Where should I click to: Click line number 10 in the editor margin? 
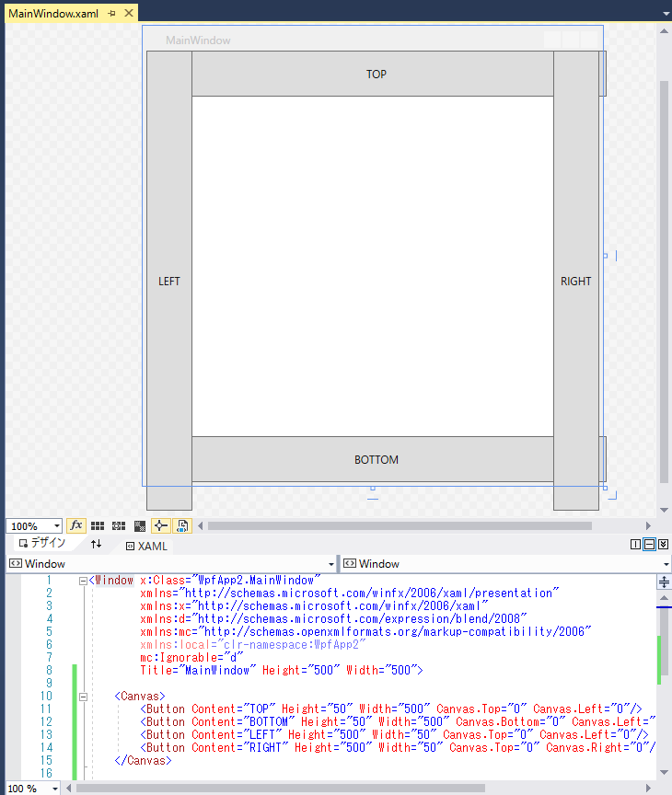46,697
